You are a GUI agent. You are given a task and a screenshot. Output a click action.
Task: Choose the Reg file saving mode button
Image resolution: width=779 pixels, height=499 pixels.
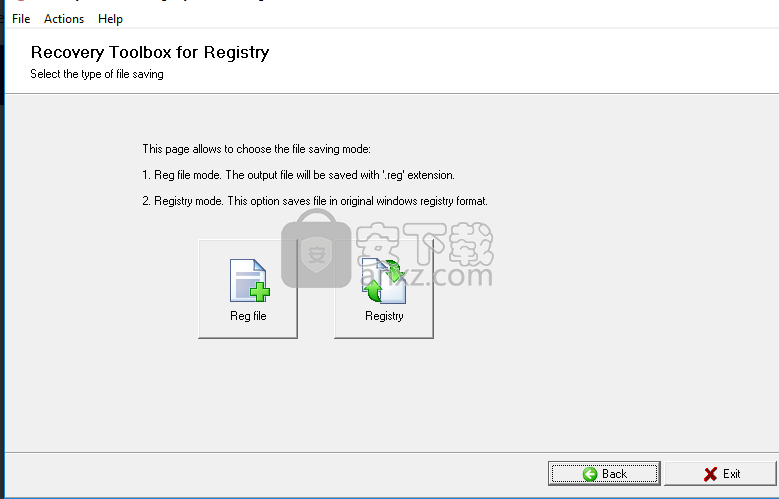tap(248, 289)
